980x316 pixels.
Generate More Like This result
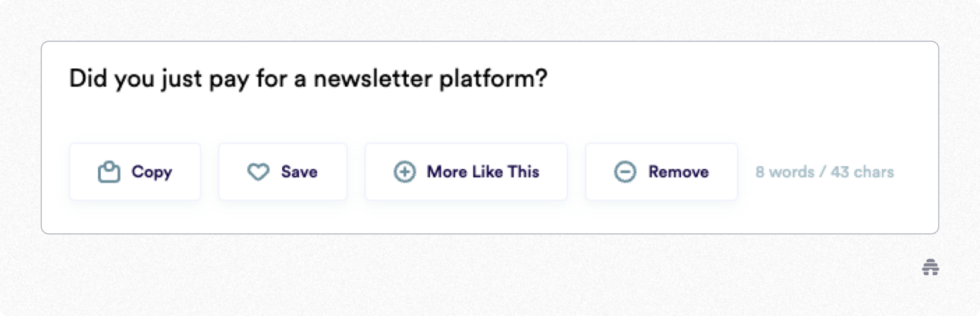point(466,172)
